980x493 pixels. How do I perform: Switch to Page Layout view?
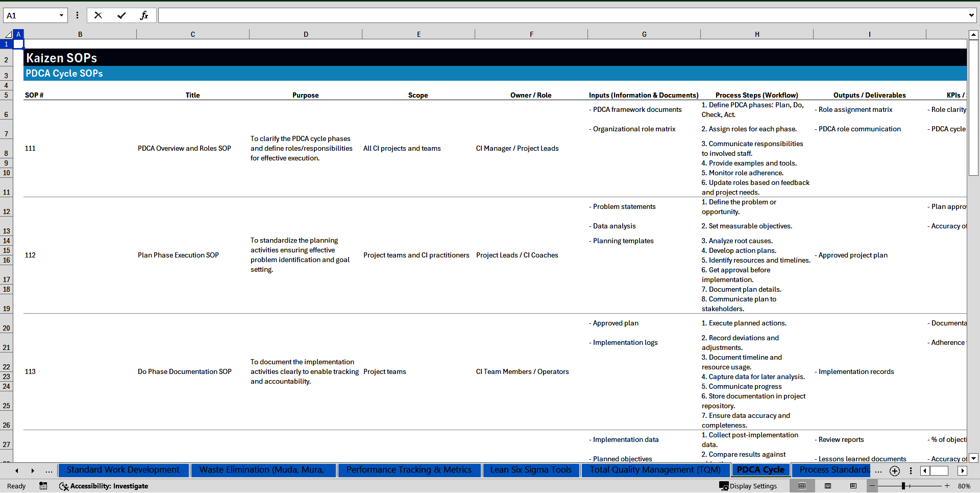[x=828, y=486]
